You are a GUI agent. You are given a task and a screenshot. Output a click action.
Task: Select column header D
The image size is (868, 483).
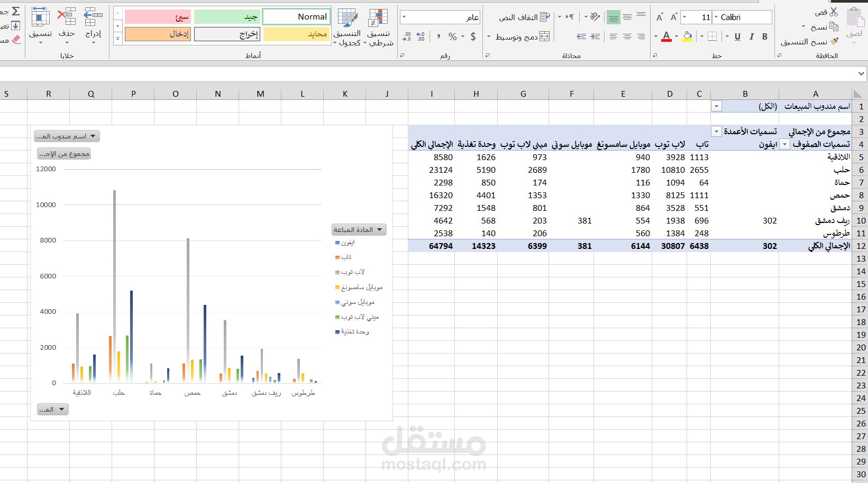click(x=670, y=94)
